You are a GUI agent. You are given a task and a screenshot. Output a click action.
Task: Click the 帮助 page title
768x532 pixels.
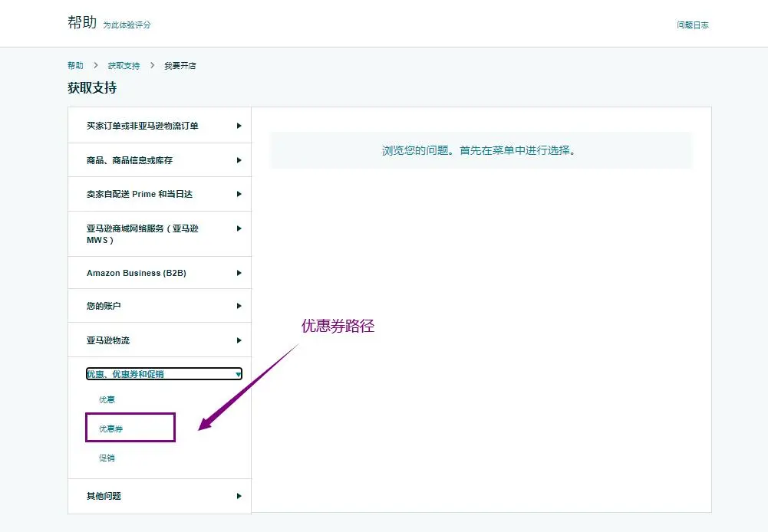pyautogui.click(x=82, y=22)
